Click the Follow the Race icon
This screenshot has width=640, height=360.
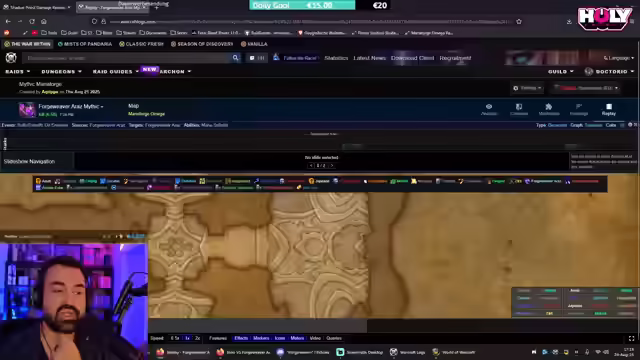276,58
